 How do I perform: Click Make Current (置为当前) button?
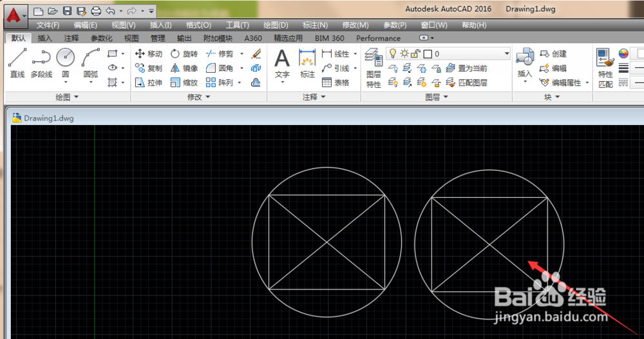click(466, 68)
